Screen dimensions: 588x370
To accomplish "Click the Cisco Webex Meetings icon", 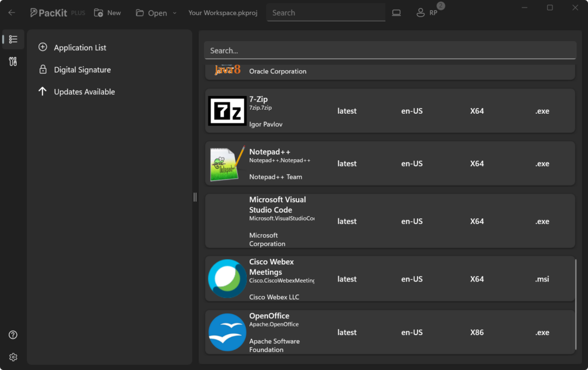I will pyautogui.click(x=227, y=279).
